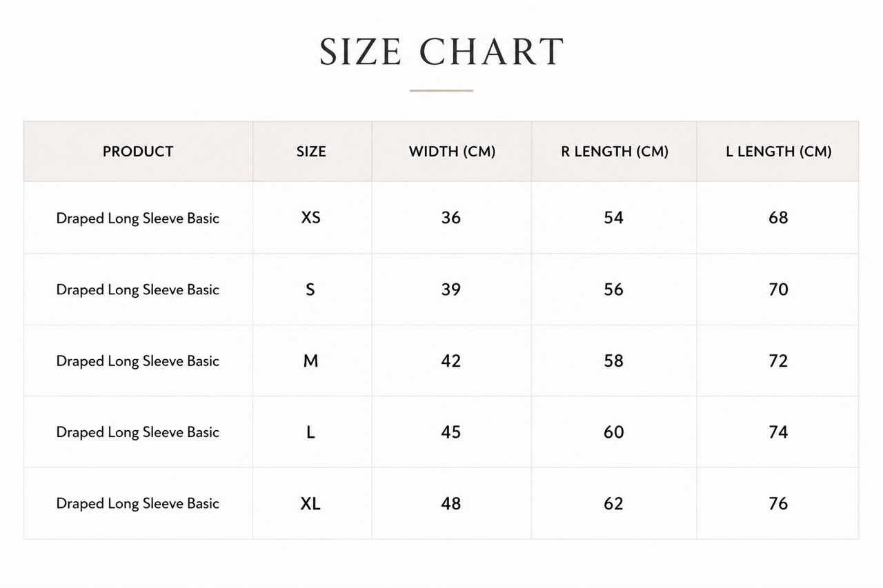Image resolution: width=883 pixels, height=588 pixels.
Task: Click L length value 68
Action: point(778,217)
